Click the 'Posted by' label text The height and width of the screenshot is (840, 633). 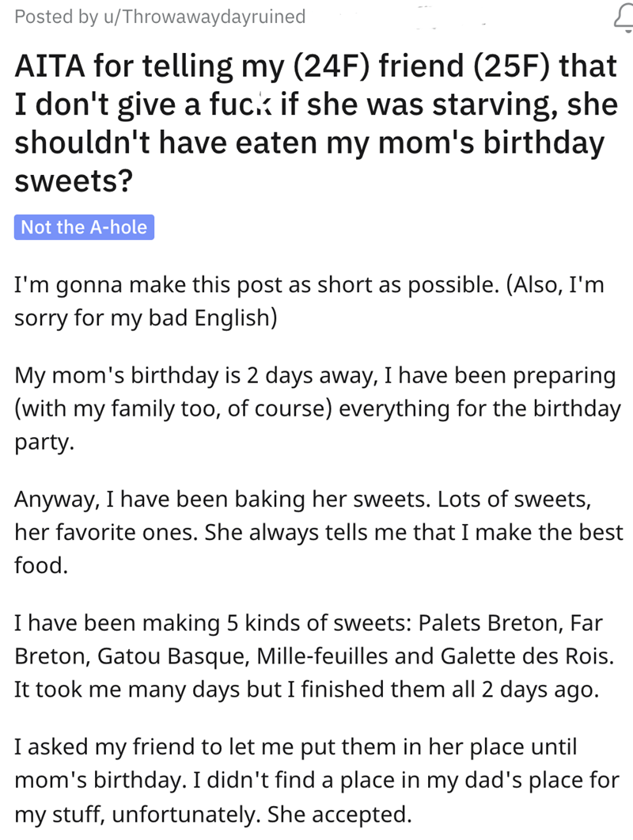[56, 17]
